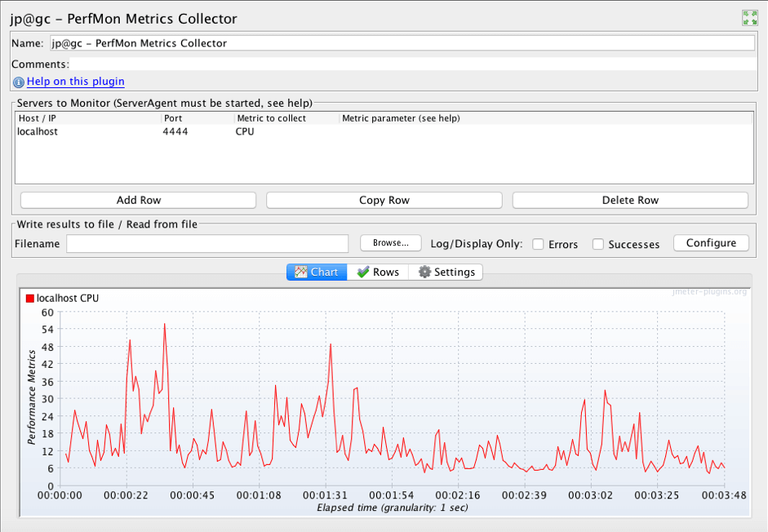
Task: Click the red localhost CPU legend swatch
Action: [x=30, y=299]
